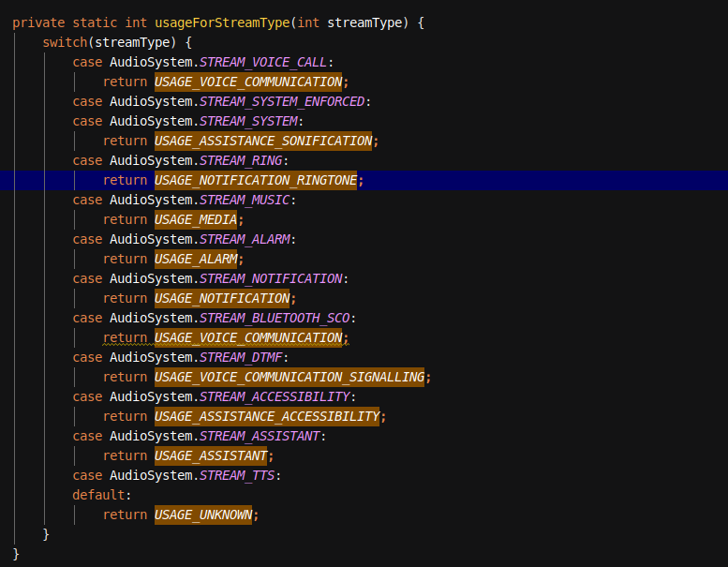The image size is (728, 567).
Task: Click the return keyword with squiggly underline
Action: click(125, 337)
